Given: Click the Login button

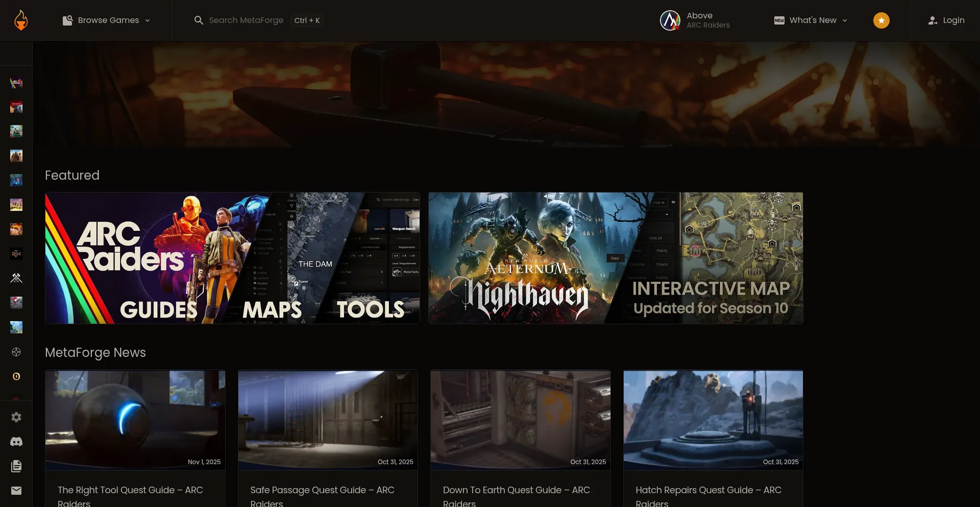Looking at the screenshot, I should point(946,20).
